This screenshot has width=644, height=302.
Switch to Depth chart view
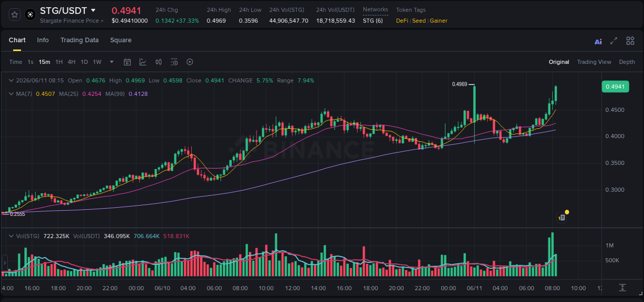point(627,62)
